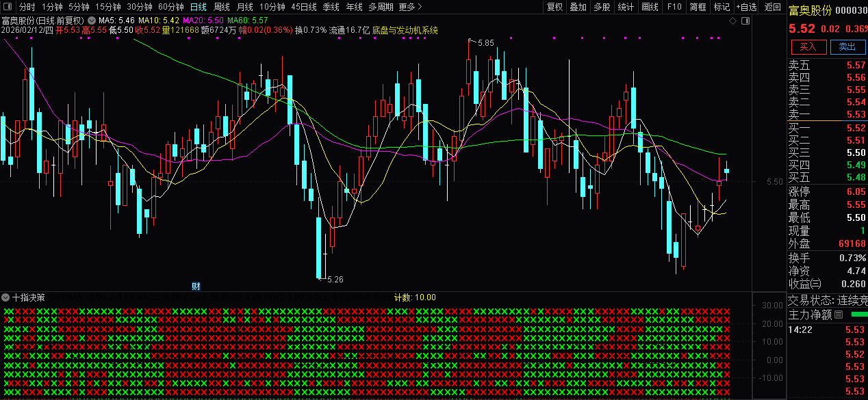Image resolution: width=868 pixels, height=400 pixels.
Task: Click the 财 financial marker on chart
Action: [196, 286]
